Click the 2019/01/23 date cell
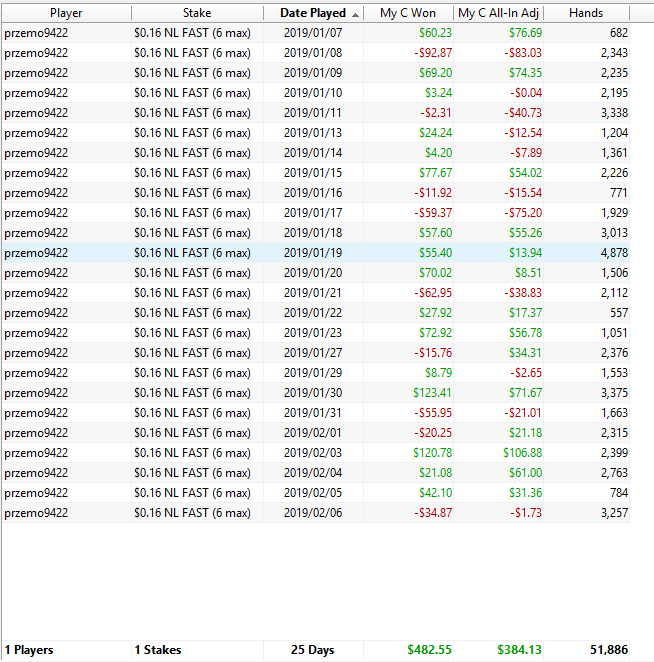This screenshot has width=654, height=662. tap(313, 333)
